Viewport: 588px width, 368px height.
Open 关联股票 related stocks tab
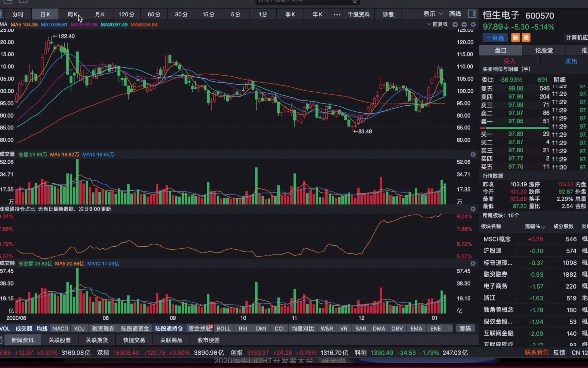[x=60, y=340]
